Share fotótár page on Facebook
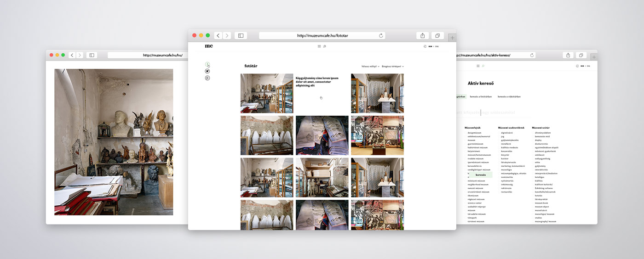 [207, 64]
